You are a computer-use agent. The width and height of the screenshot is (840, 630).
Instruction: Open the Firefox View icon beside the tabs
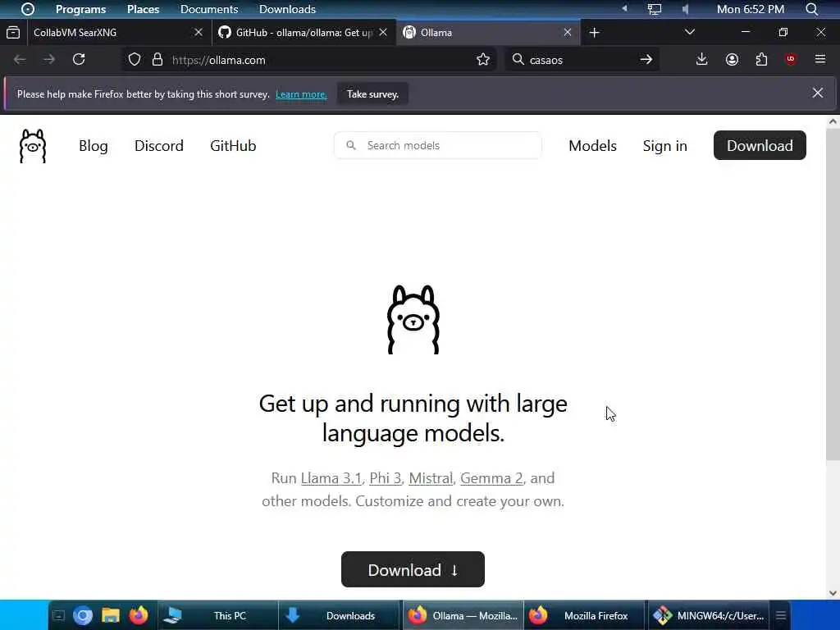(13, 33)
